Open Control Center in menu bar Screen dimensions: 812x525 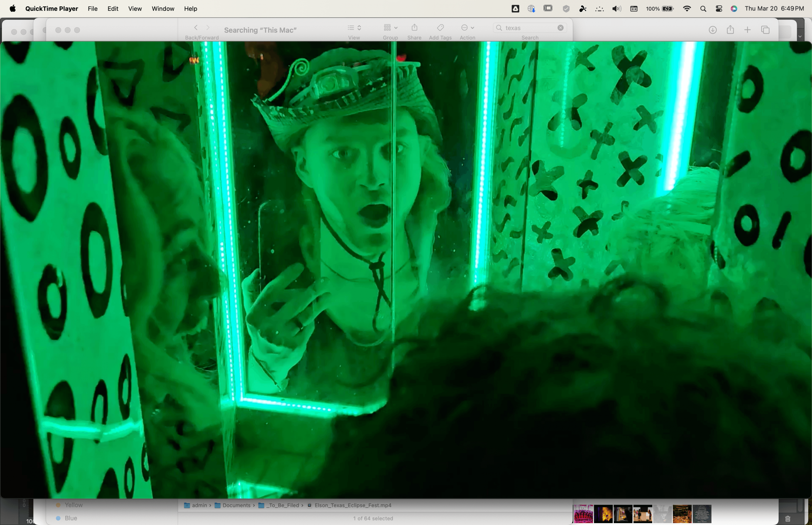tap(719, 9)
